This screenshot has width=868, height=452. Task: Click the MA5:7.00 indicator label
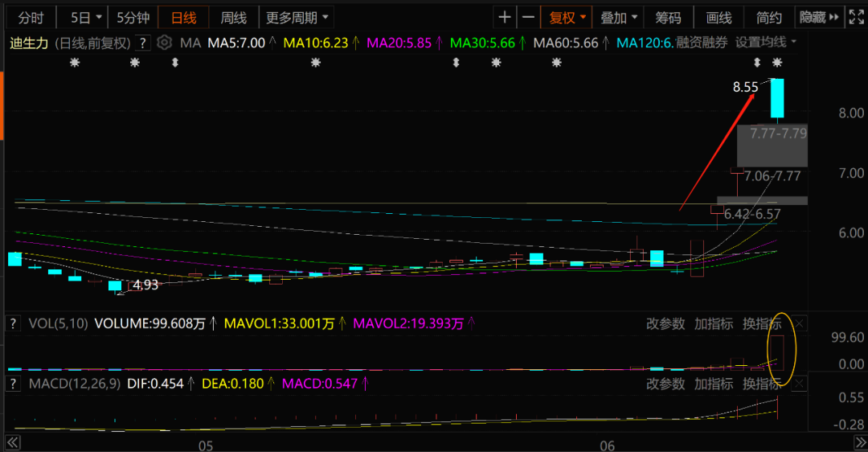[x=236, y=43]
